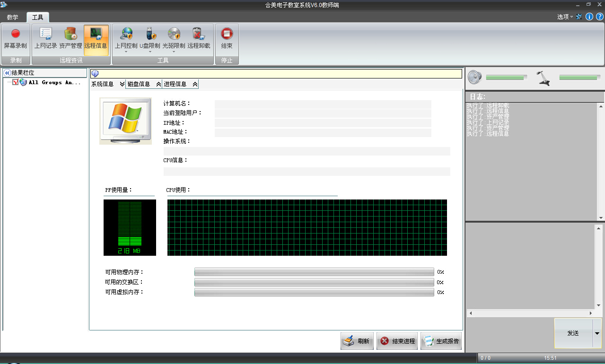
Task: Toggle the All Groups checkbox
Action: (x=16, y=82)
